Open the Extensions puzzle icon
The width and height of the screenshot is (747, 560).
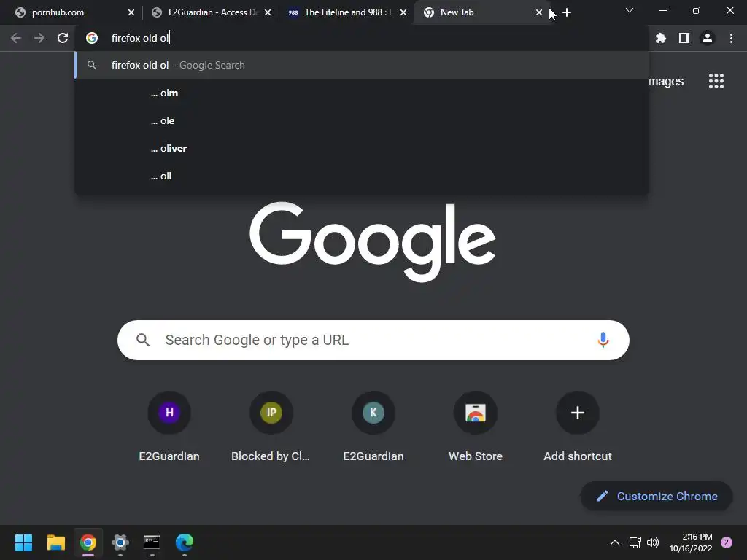(661, 38)
